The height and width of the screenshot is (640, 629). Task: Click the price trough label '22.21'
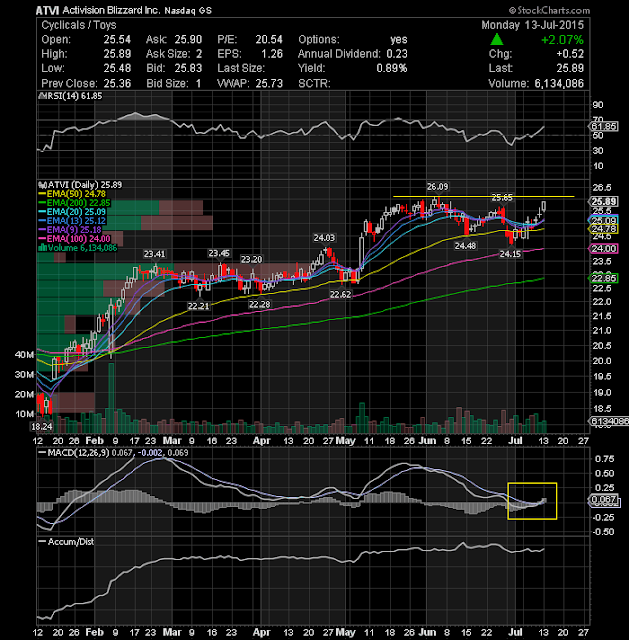point(198,306)
